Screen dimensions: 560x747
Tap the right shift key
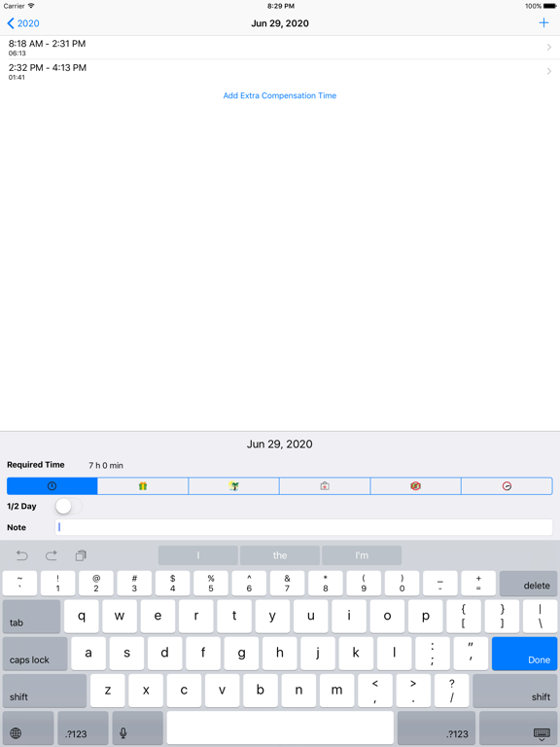click(x=514, y=691)
